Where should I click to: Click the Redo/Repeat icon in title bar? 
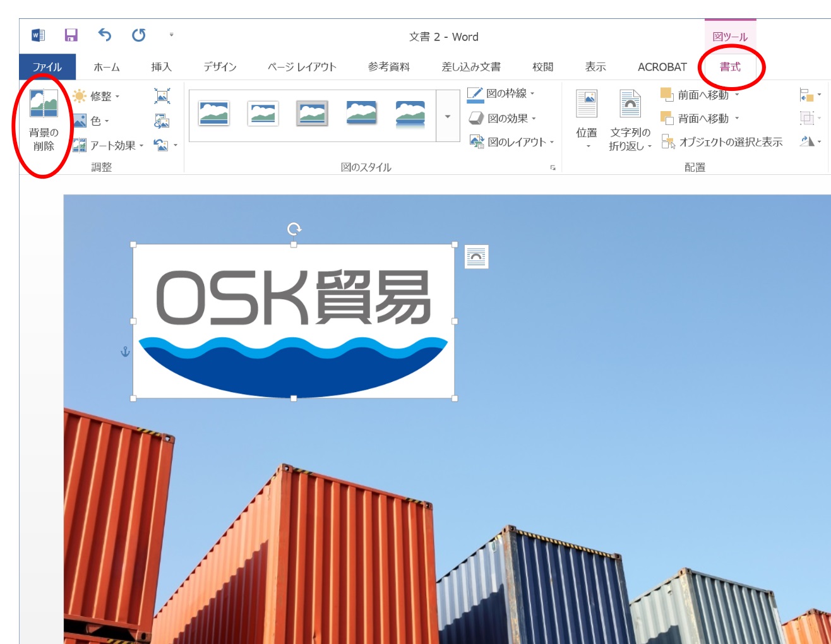(x=138, y=35)
